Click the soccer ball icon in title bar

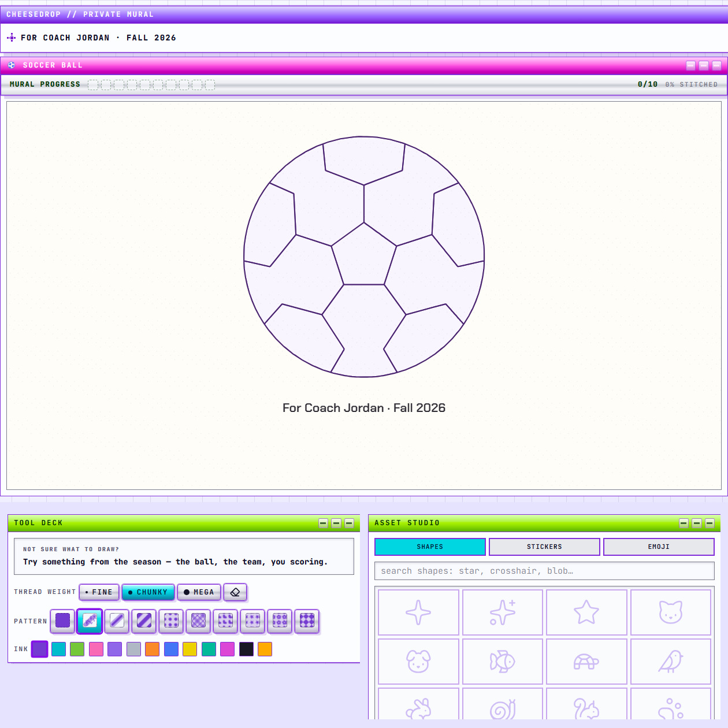click(x=12, y=65)
